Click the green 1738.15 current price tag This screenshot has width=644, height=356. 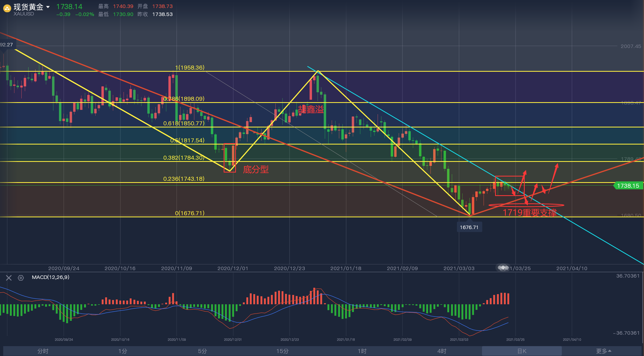[x=628, y=186]
